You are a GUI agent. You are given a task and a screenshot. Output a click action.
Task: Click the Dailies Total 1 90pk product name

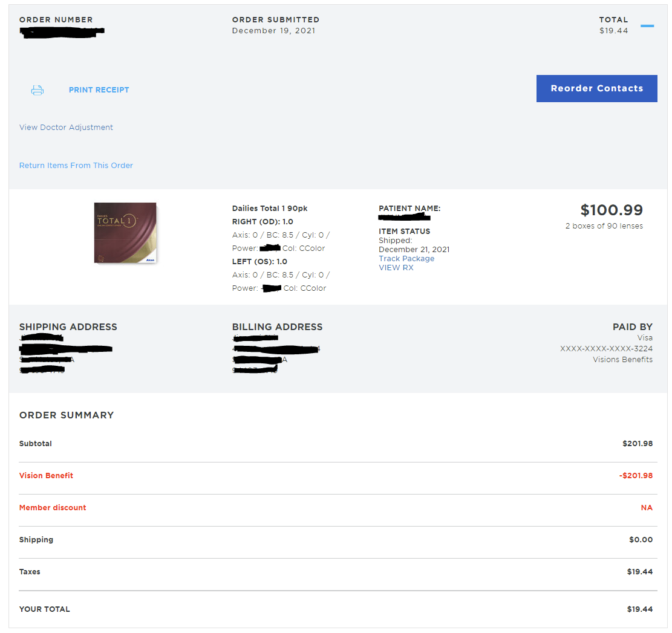[x=270, y=209]
